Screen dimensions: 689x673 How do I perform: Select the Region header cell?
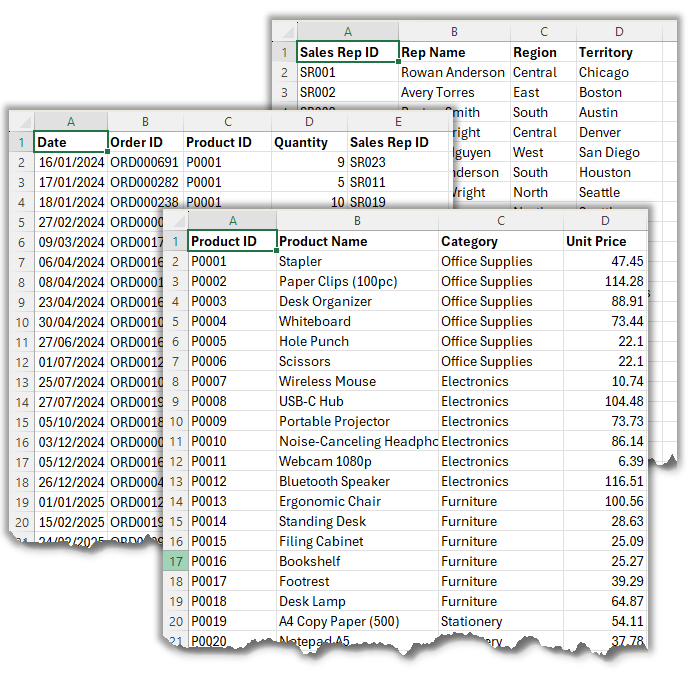(543, 52)
